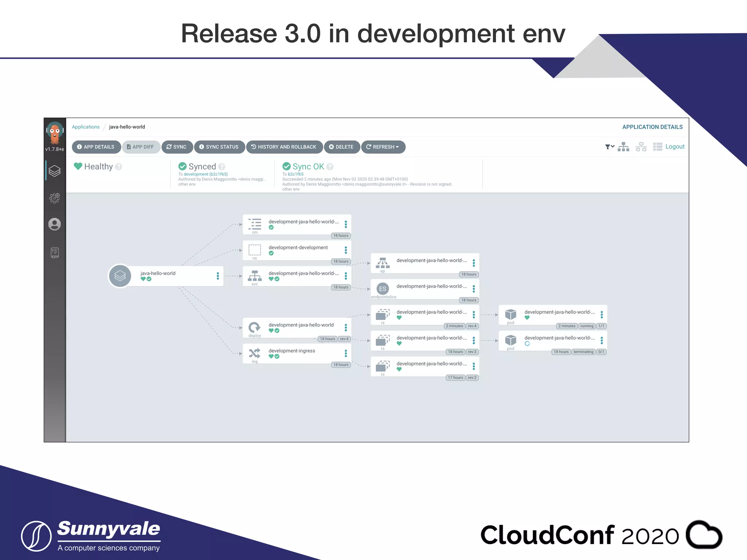Open the Documentation sidebar icon
The height and width of the screenshot is (560, 747).
[x=55, y=252]
